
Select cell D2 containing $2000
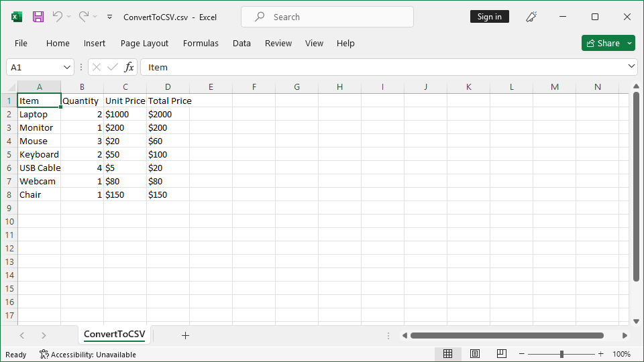click(168, 114)
